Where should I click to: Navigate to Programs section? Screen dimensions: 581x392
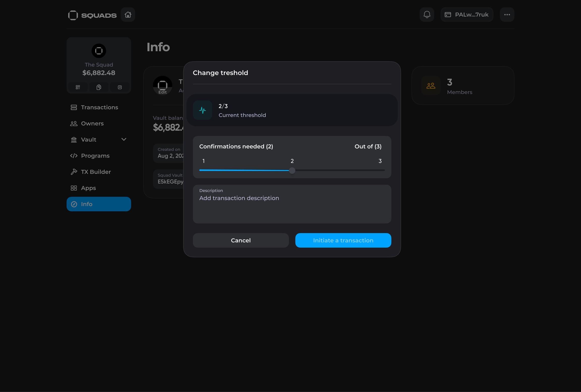tap(95, 156)
